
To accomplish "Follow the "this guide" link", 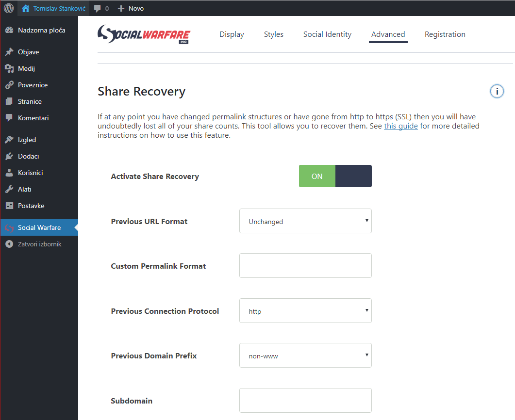I will pos(400,126).
